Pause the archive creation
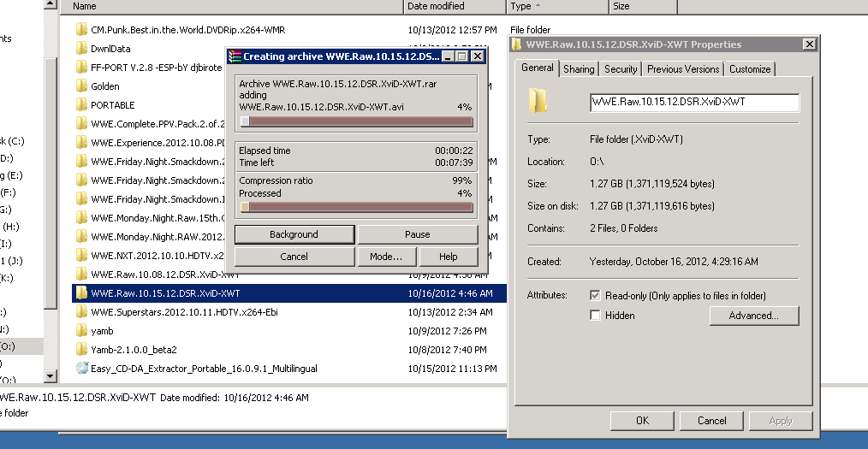The height and width of the screenshot is (449, 868). point(418,234)
